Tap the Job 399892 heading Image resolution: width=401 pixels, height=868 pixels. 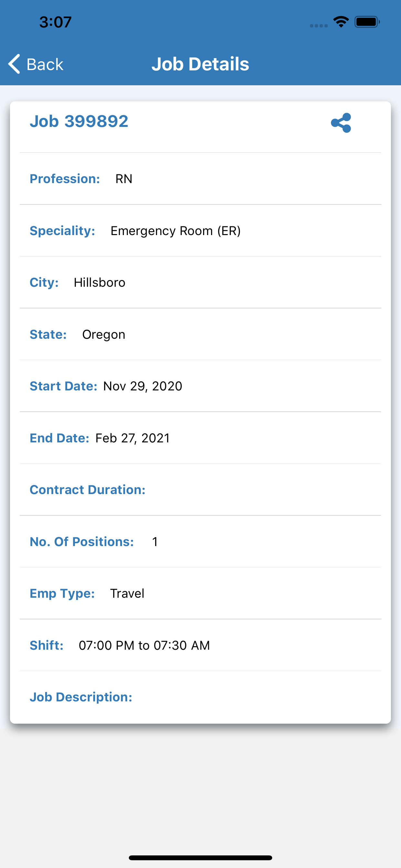(79, 121)
